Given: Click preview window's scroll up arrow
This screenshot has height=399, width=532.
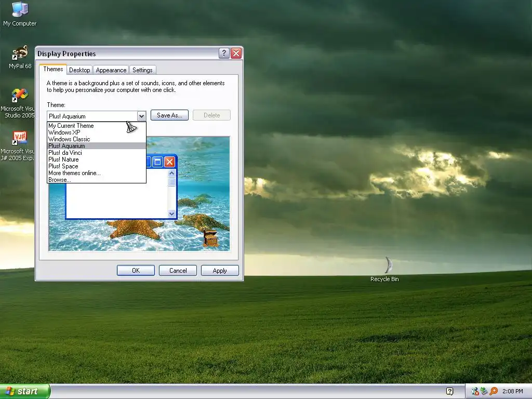Looking at the screenshot, I should [171, 174].
